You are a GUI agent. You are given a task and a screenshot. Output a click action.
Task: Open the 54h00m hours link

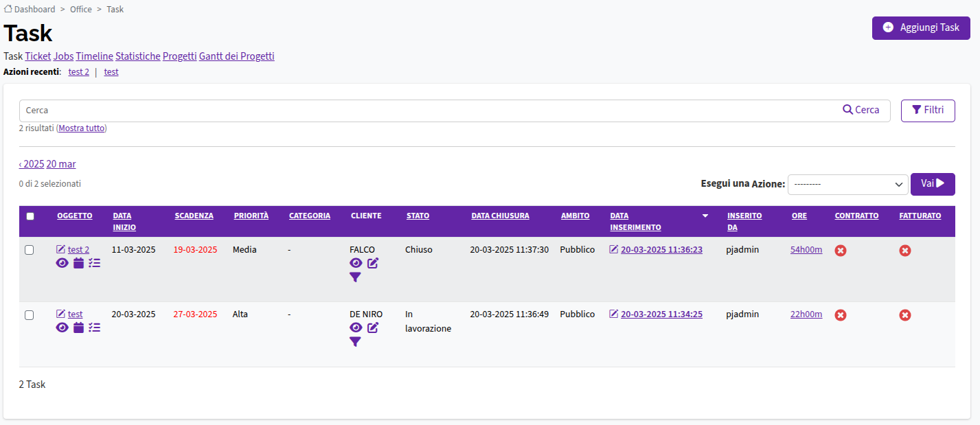point(806,250)
